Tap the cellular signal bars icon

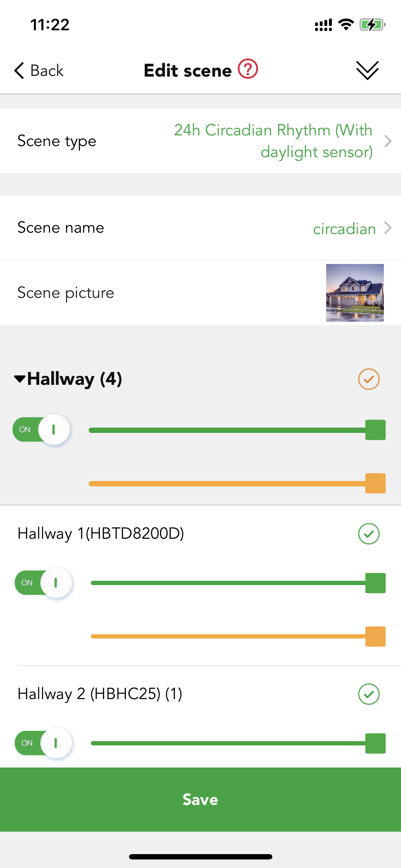click(x=323, y=25)
